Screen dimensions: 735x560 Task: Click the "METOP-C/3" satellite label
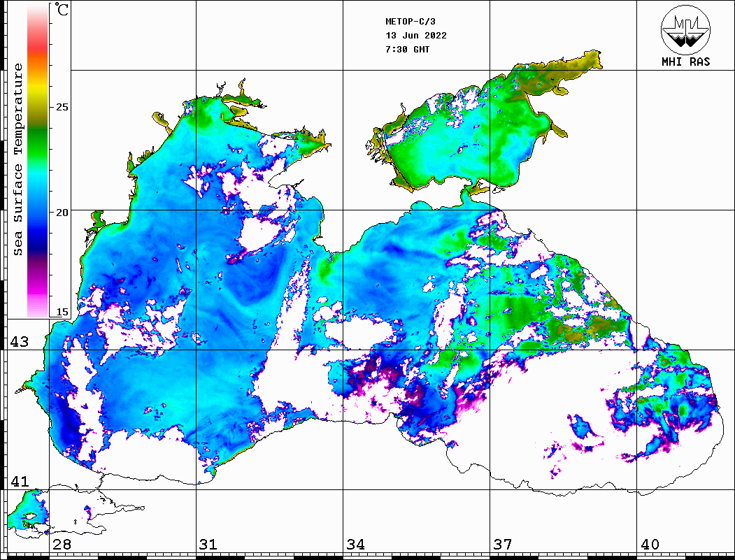[411, 22]
